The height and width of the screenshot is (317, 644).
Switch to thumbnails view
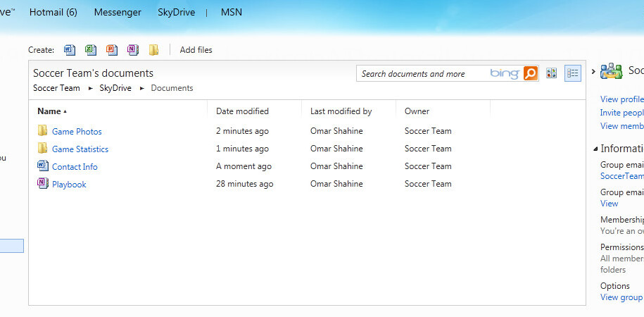pyautogui.click(x=551, y=73)
